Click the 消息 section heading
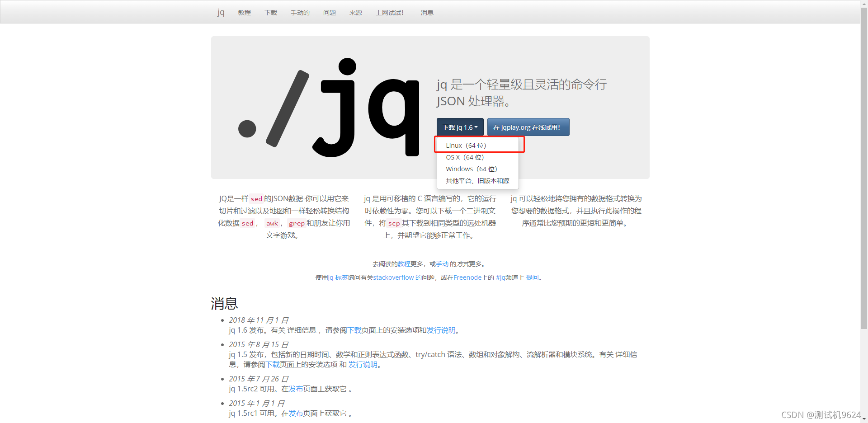868x423 pixels. pyautogui.click(x=224, y=304)
